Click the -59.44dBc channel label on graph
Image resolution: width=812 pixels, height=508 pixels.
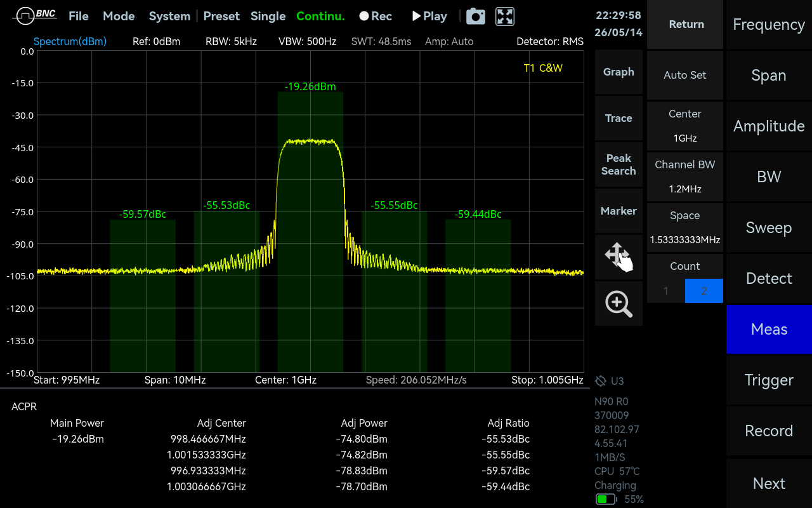pos(478,214)
